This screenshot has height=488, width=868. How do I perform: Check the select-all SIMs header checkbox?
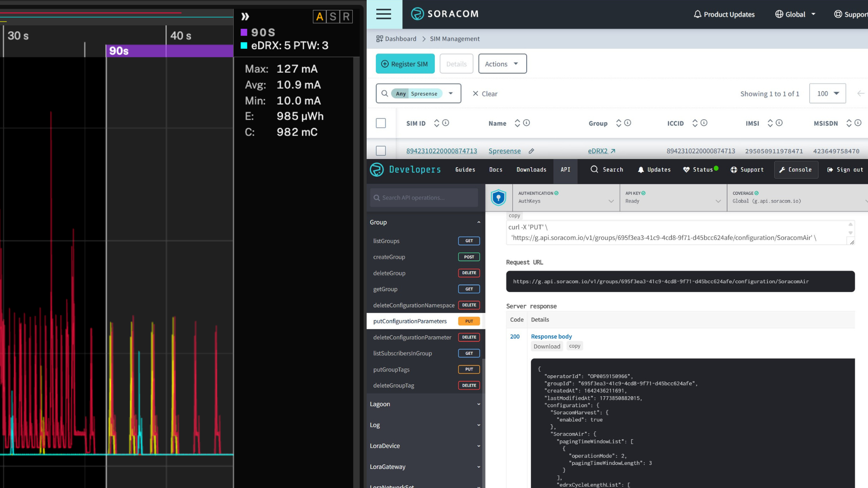coord(381,123)
